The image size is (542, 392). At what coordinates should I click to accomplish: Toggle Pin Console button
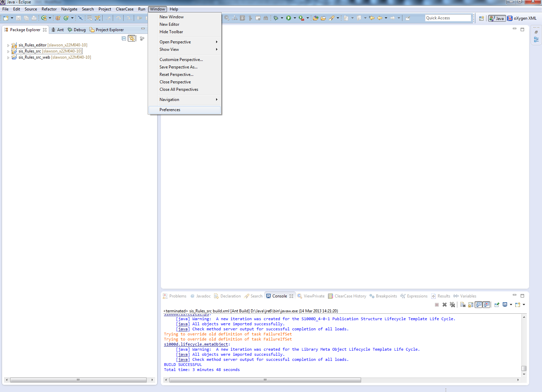coord(497,305)
